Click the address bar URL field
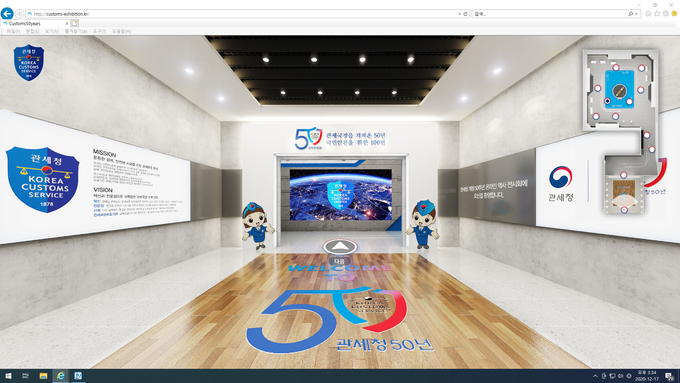 pos(243,14)
